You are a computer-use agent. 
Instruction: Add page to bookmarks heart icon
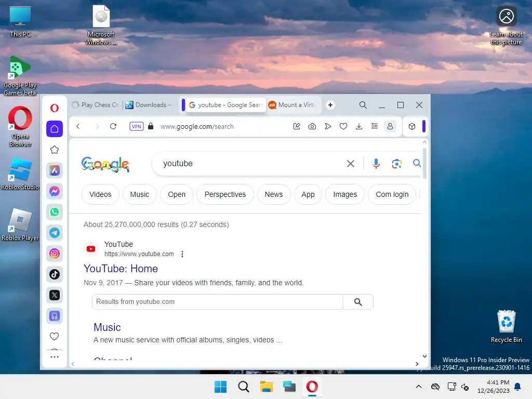click(343, 126)
